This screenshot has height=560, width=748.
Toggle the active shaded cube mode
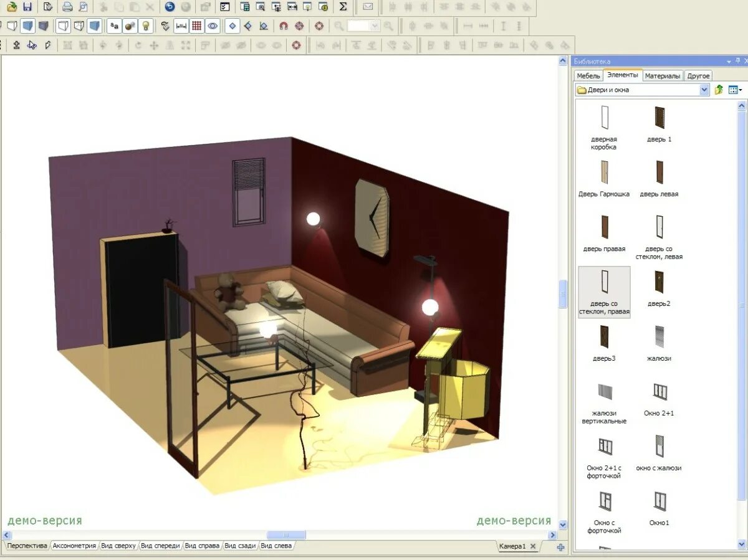[27, 26]
